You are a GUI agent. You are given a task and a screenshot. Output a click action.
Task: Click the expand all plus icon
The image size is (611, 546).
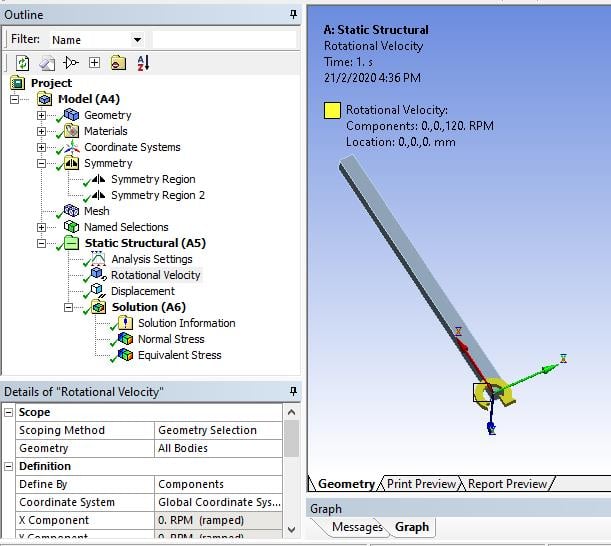click(94, 63)
